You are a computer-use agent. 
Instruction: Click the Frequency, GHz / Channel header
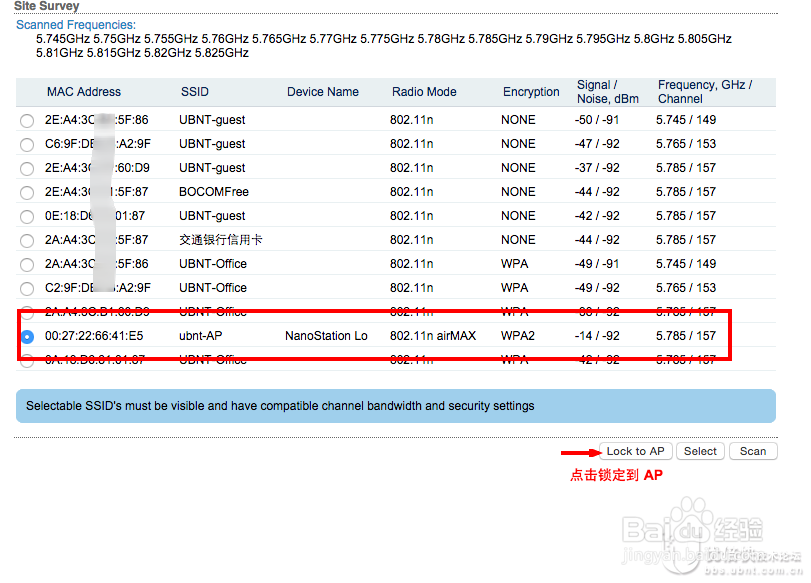(x=705, y=92)
